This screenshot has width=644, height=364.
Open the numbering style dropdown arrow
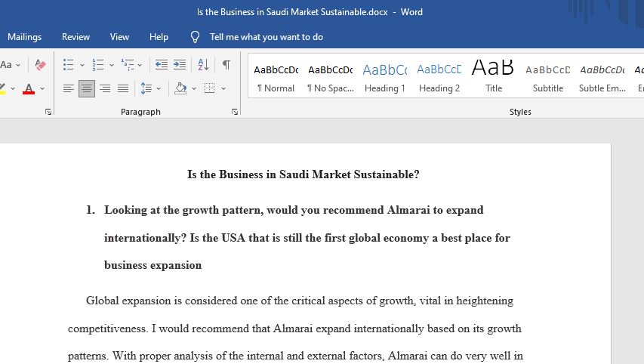pyautogui.click(x=112, y=65)
